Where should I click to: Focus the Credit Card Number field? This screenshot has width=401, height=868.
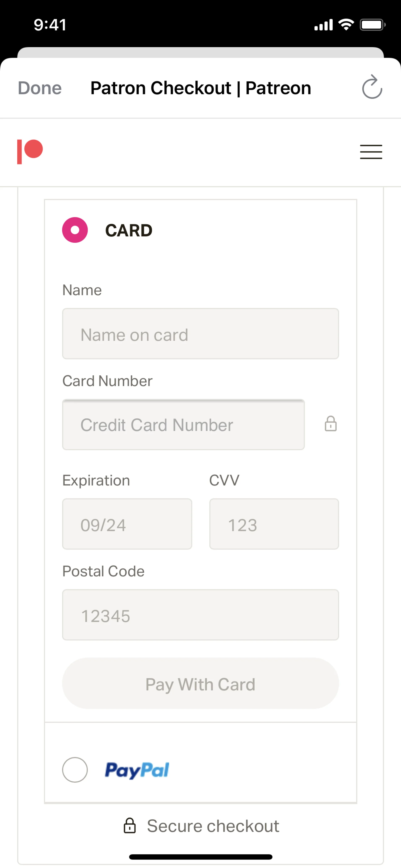click(183, 424)
